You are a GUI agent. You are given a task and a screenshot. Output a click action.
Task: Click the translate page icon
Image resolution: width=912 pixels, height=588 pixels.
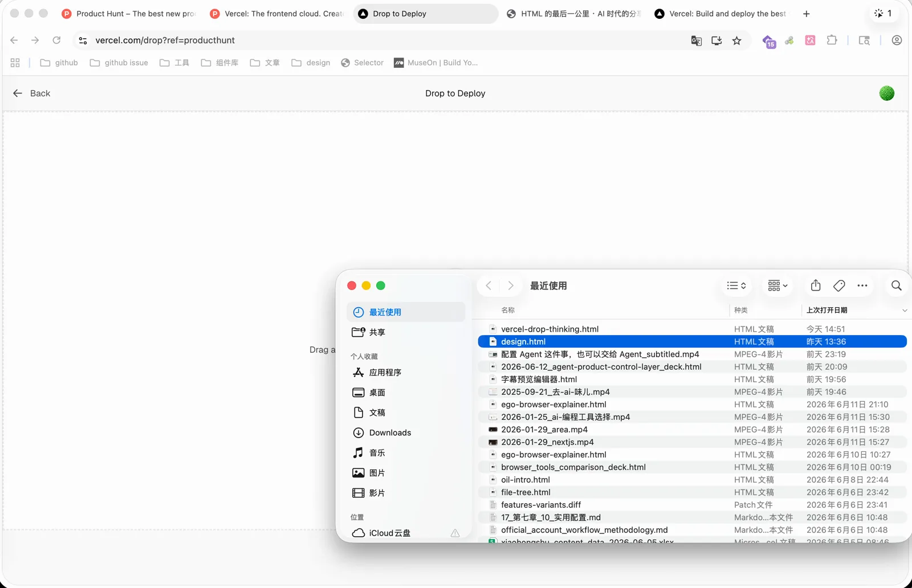click(x=696, y=40)
